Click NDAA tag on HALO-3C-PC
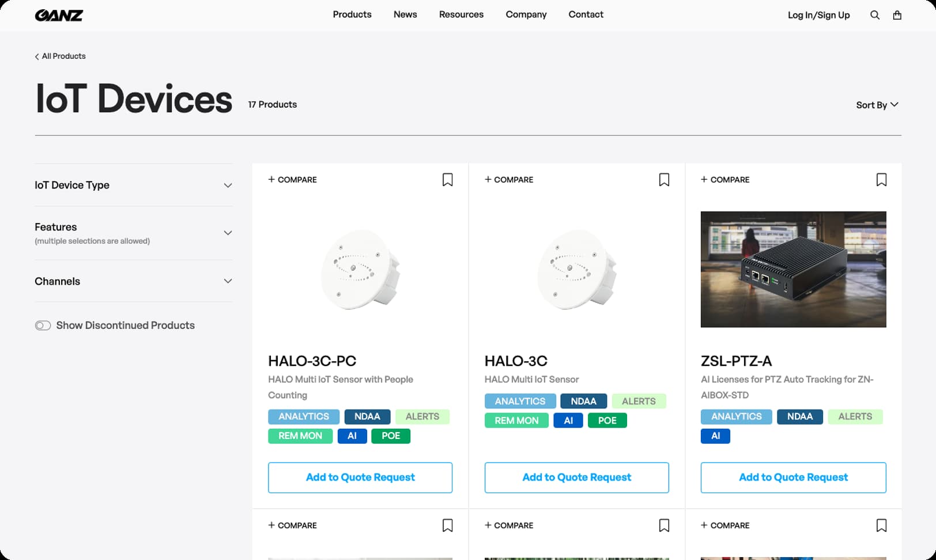 [367, 417]
